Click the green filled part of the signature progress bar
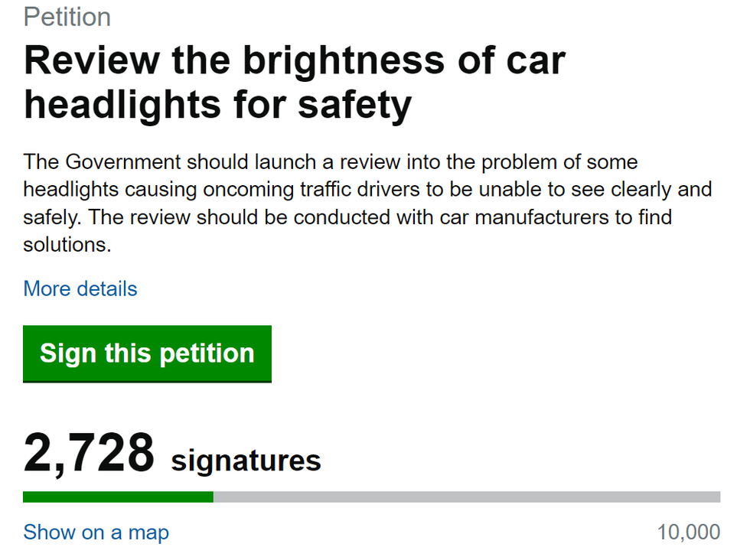The height and width of the screenshot is (560, 750). (118, 497)
